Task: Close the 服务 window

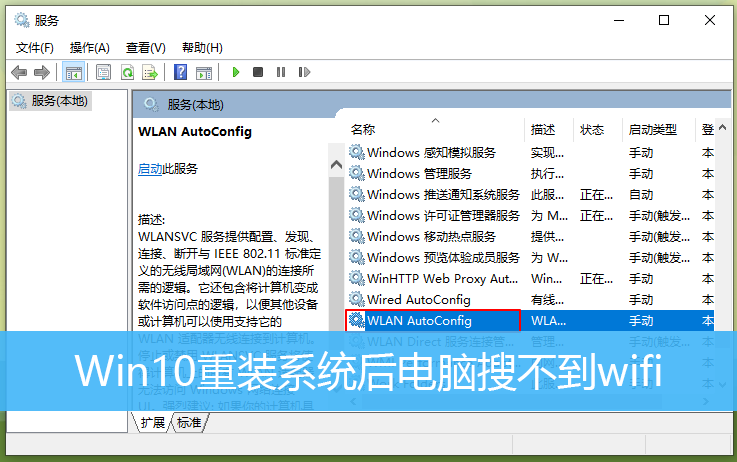Action: [x=710, y=20]
